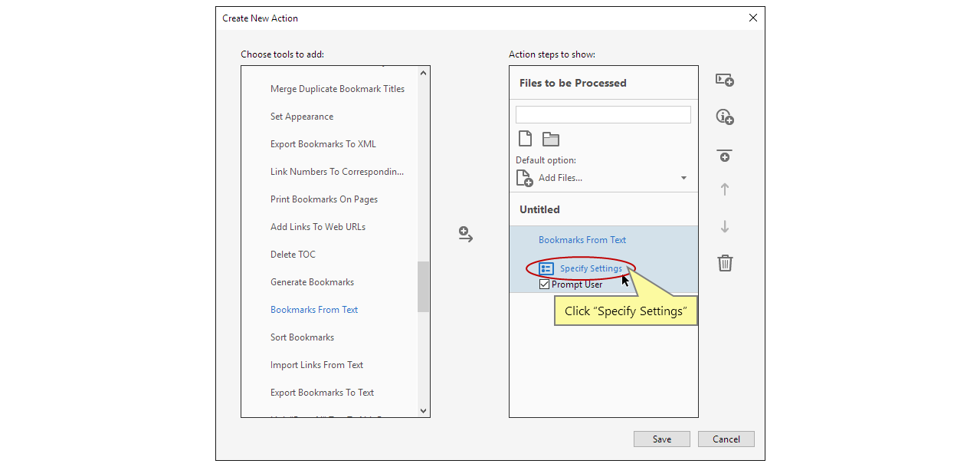Image resolution: width=980 pixels, height=467 pixels.
Task: Click the Add Info step icon
Action: pos(725,117)
